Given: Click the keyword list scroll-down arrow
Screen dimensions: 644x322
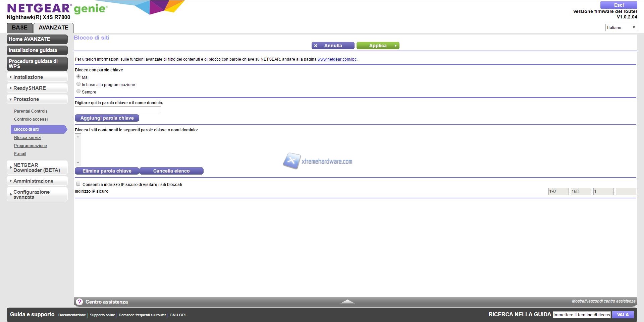Looking at the screenshot, I should [78, 163].
